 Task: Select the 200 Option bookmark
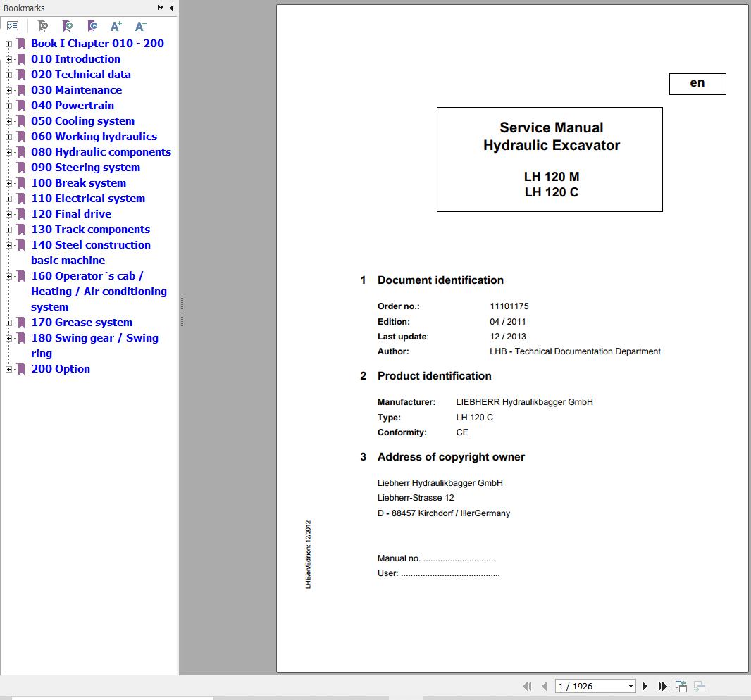(x=61, y=369)
